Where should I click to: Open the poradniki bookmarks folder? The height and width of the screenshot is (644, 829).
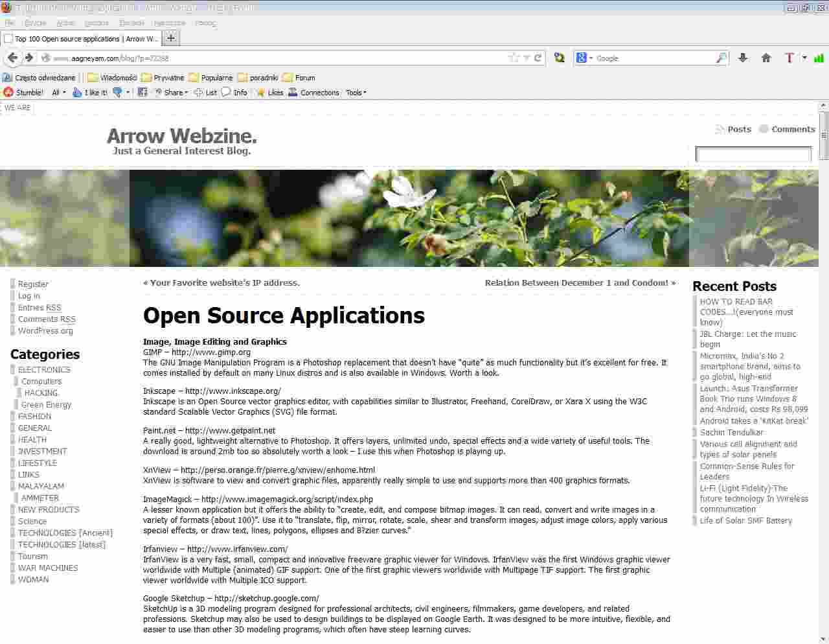pos(258,78)
